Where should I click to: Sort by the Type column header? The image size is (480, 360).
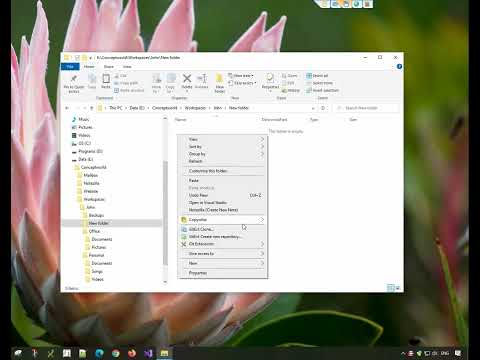[314, 119]
